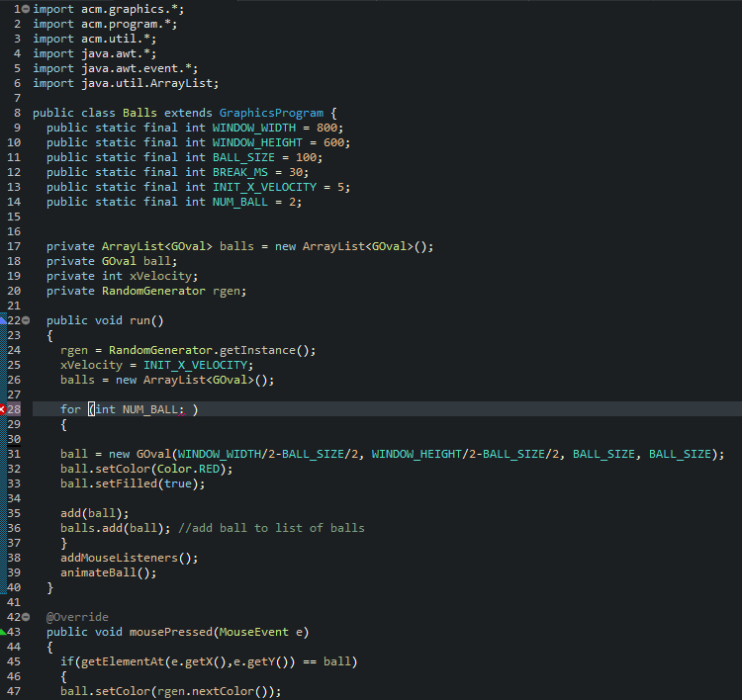Collapse the import block fold toggle at line 1
The height and width of the screenshot is (700, 742).
click(26, 9)
